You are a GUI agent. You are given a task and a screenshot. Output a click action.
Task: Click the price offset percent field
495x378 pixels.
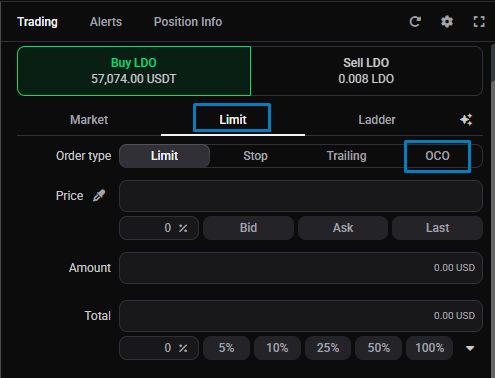tap(159, 228)
